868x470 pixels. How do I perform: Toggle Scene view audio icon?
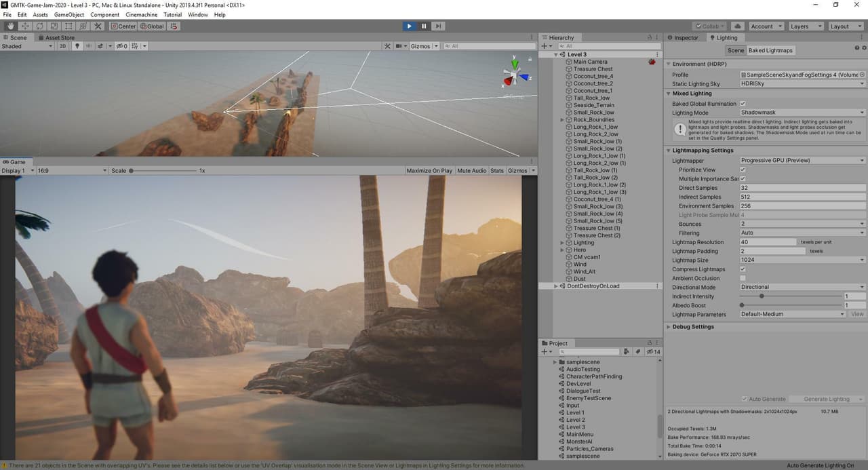[87, 46]
